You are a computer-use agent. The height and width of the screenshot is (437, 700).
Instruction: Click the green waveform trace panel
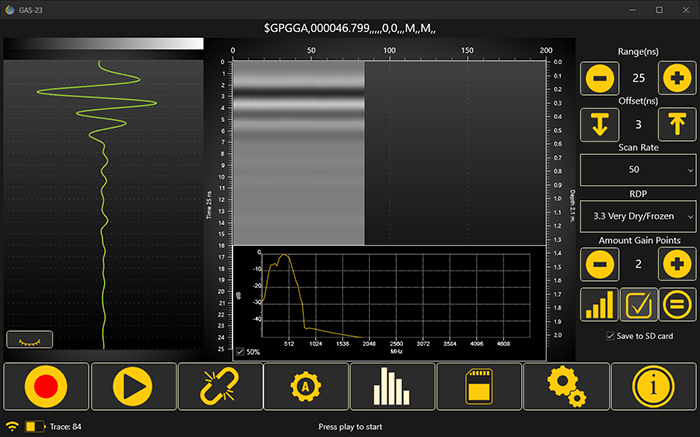point(104,204)
